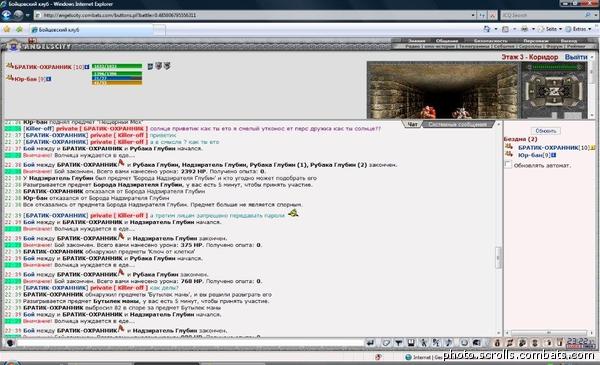
Task: Click the dark icon right of the smiley
Action: (x=476, y=343)
